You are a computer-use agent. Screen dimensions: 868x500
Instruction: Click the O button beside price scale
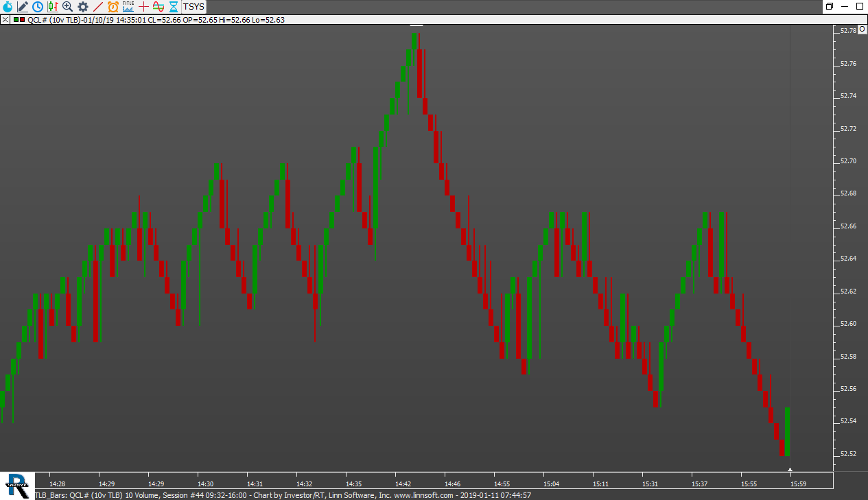[863, 30]
